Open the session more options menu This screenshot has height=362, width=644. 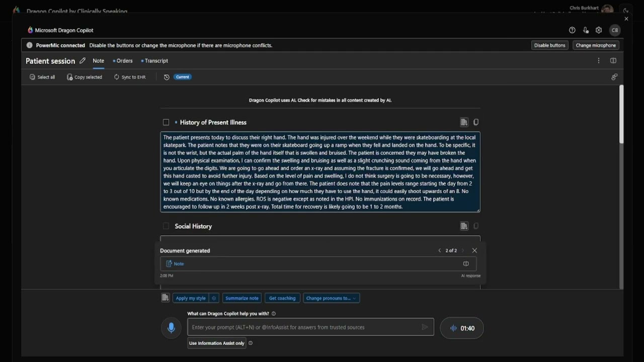click(x=599, y=61)
